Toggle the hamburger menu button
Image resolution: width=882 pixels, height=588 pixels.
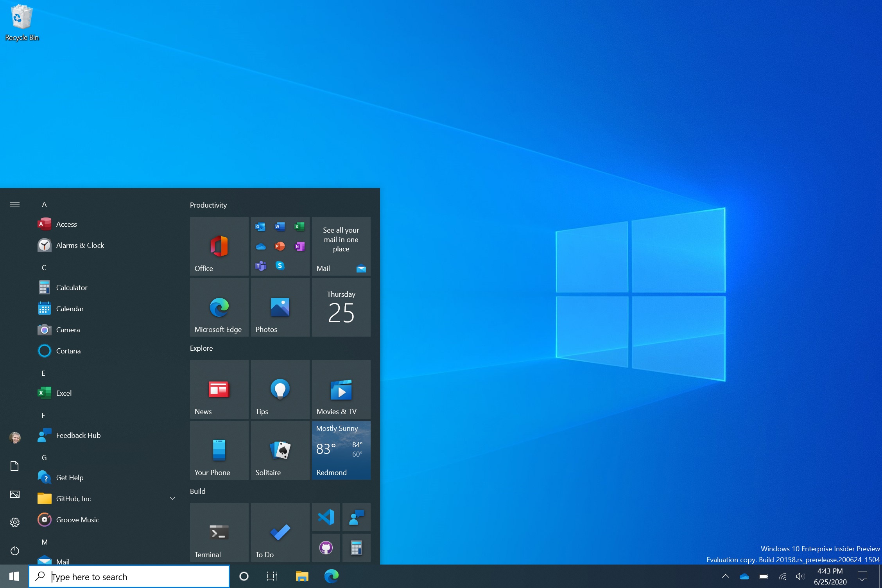(14, 204)
